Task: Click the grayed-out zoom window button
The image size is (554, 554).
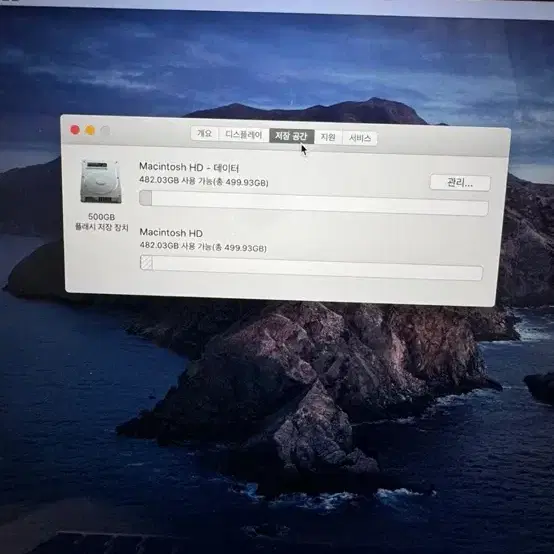Action: pyautogui.click(x=105, y=131)
